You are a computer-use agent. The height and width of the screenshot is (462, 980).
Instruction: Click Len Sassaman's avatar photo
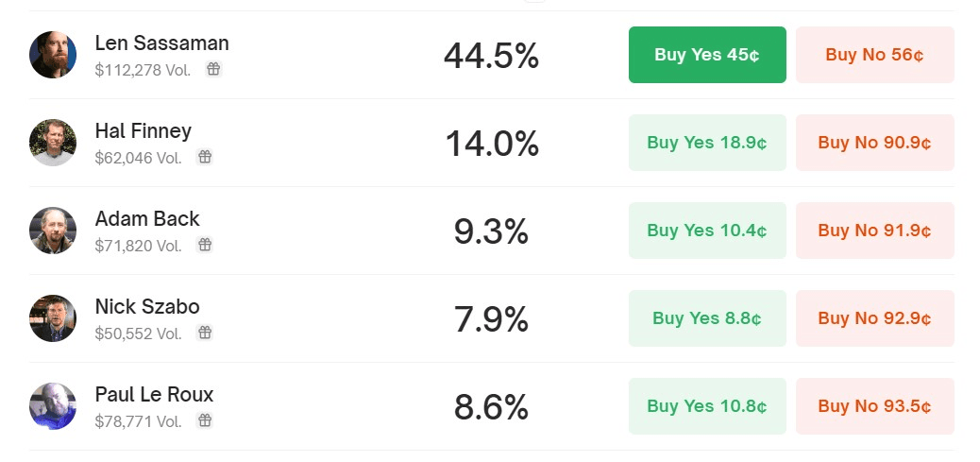coord(53,55)
